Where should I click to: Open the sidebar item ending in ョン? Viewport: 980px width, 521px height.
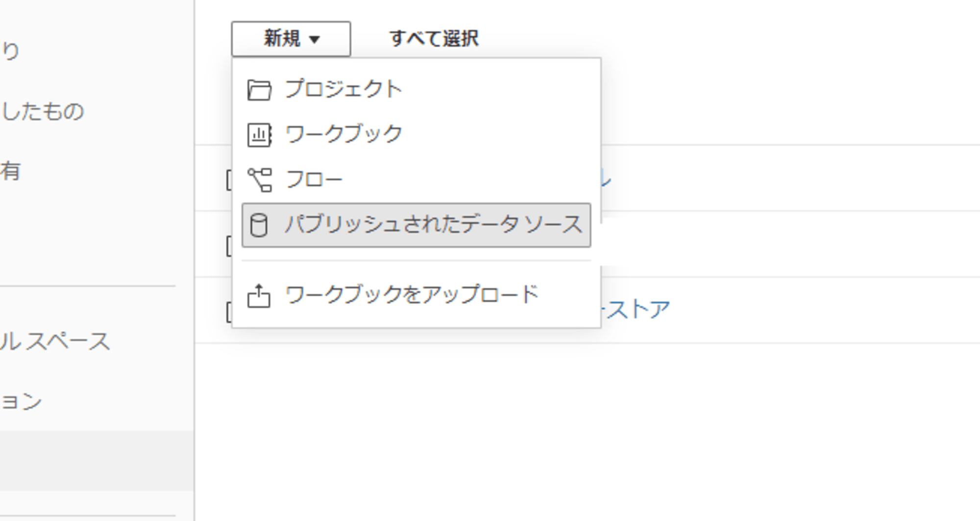coord(21,401)
